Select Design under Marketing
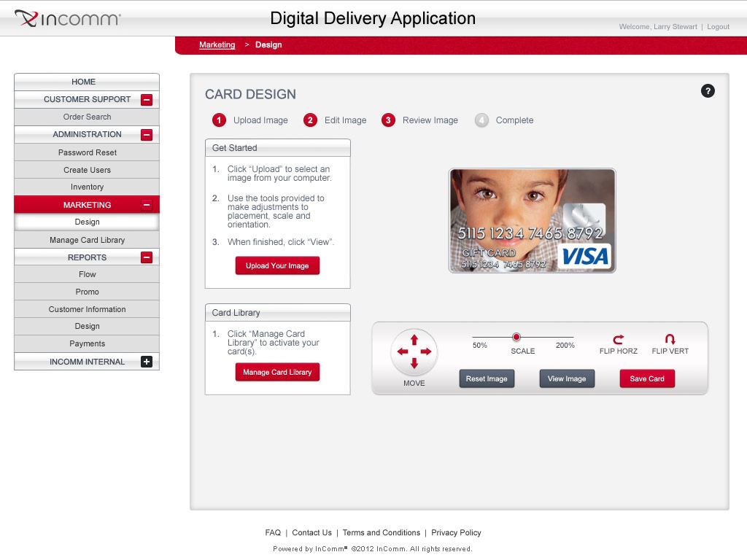Screen dimensions: 747x560 (x=87, y=222)
